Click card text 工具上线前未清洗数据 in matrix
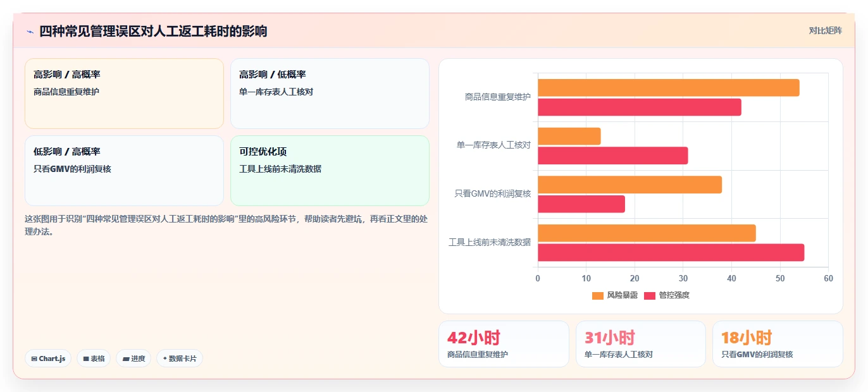This screenshot has height=392, width=868. coord(280,169)
